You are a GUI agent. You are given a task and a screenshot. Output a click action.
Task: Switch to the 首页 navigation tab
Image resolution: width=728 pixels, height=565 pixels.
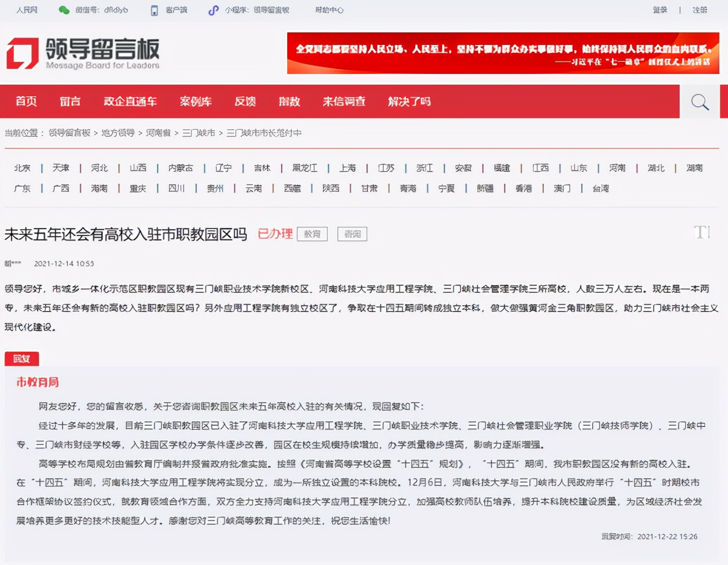pos(26,101)
